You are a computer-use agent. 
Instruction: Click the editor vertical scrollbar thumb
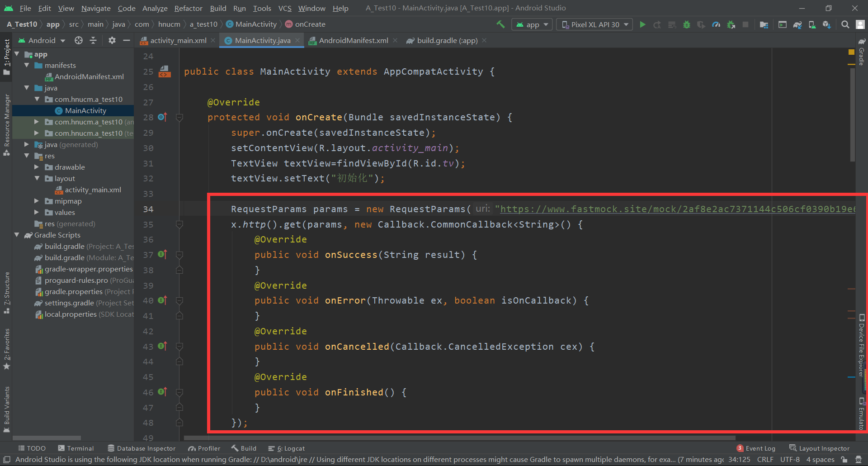853,115
